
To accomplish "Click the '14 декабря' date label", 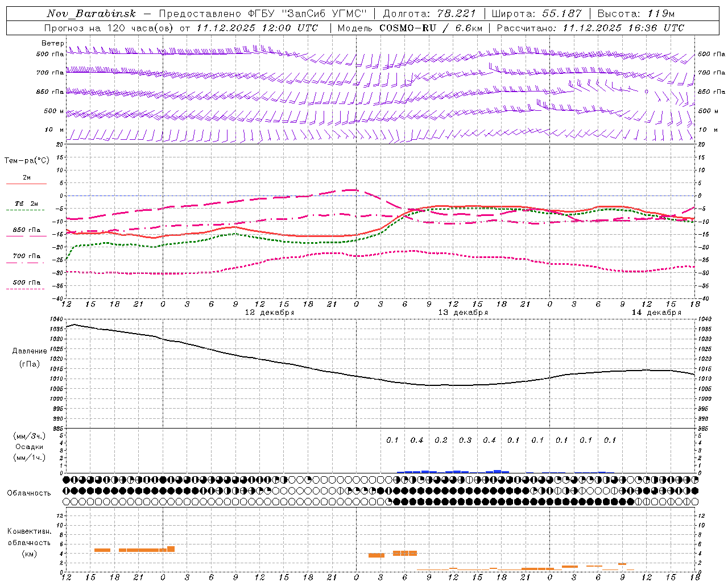I will coord(656,313).
